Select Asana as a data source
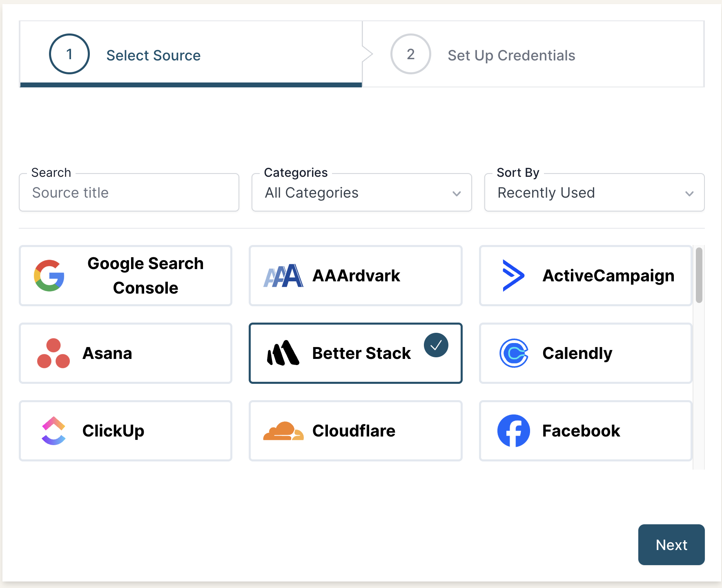Image resolution: width=722 pixels, height=588 pixels. (125, 353)
